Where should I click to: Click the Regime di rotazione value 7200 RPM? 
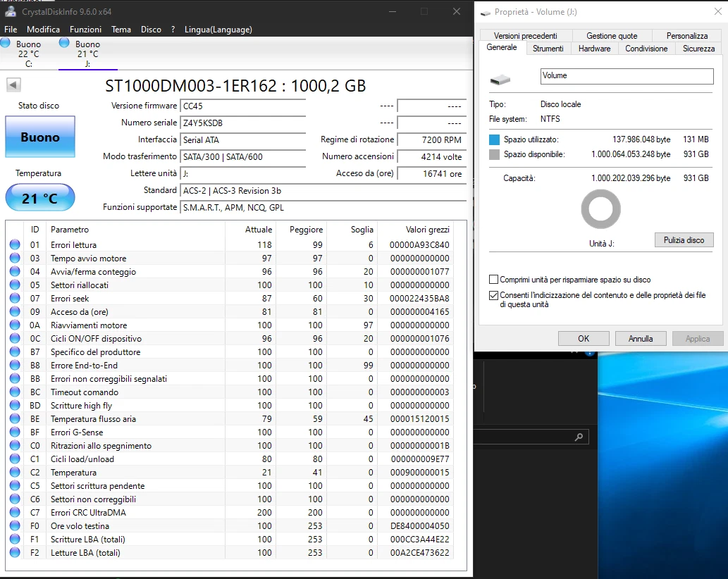click(x=432, y=139)
